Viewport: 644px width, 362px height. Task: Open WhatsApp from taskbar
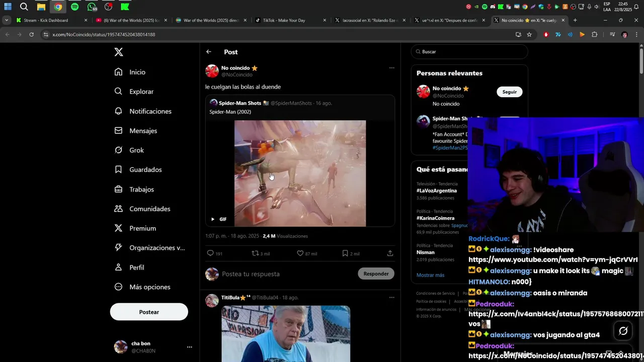click(92, 7)
